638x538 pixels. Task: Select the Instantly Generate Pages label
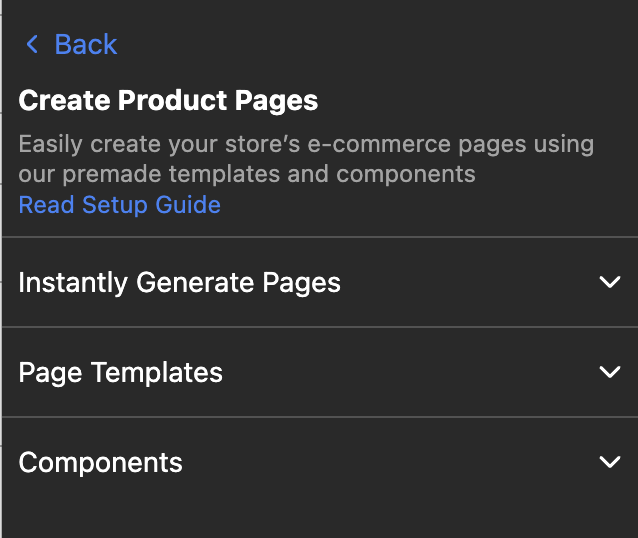point(179,283)
